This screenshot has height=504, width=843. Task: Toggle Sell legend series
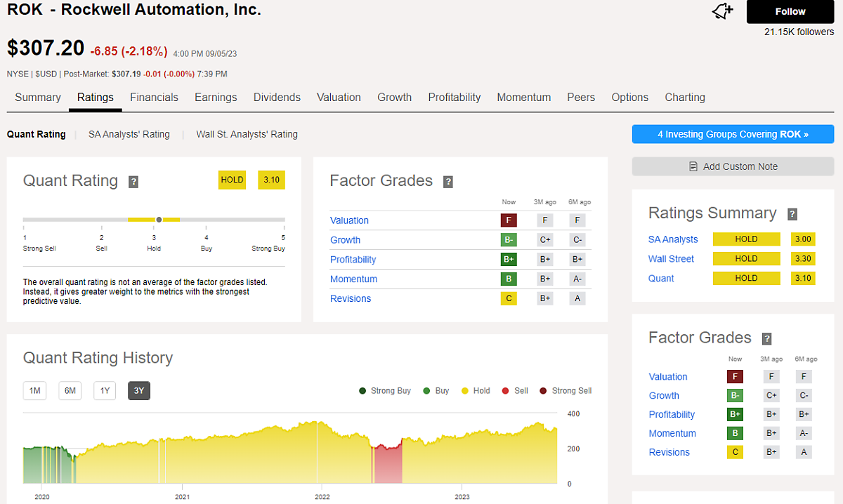point(515,391)
